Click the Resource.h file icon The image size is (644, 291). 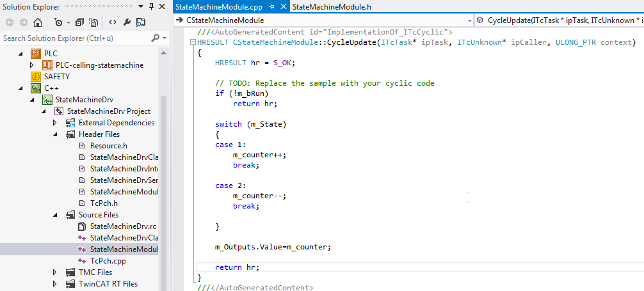[x=82, y=146]
